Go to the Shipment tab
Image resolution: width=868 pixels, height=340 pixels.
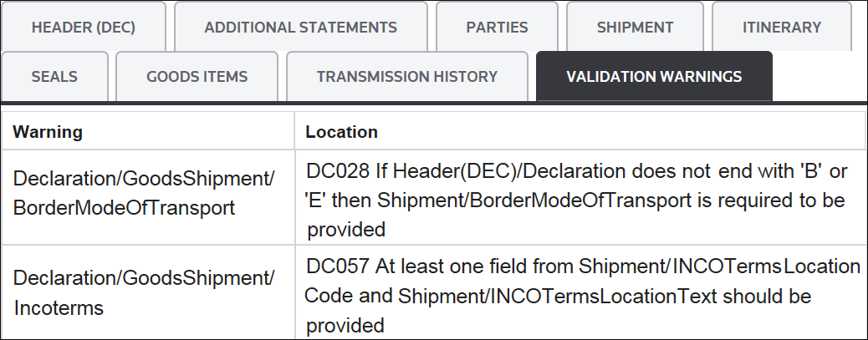(x=635, y=27)
